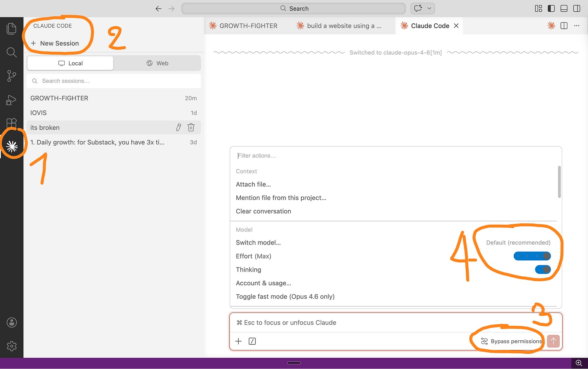The image size is (588, 369).
Task: Open the 'Daily growth: for Substack' session
Action: (x=113, y=142)
